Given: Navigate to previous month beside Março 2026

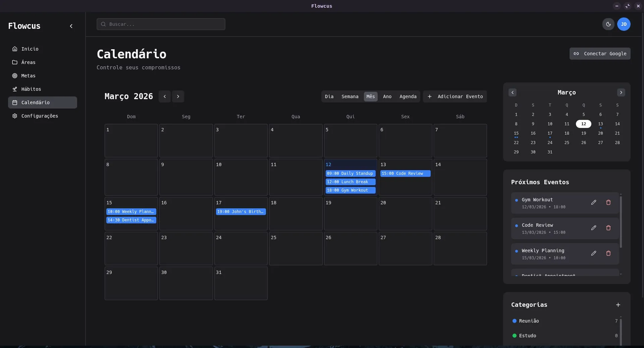Looking at the screenshot, I should 164,96.
